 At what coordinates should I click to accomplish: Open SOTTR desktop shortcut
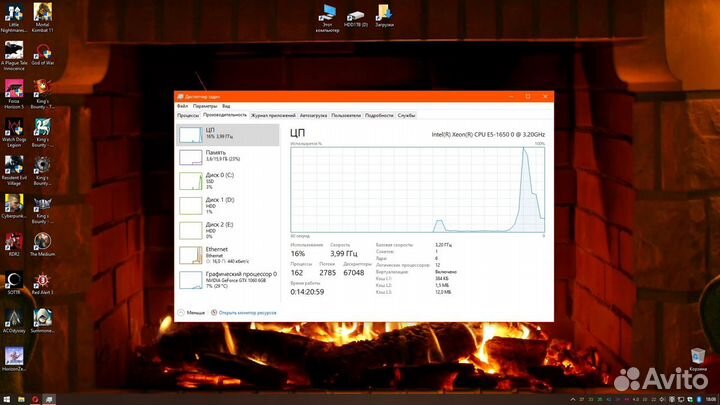pyautogui.click(x=14, y=282)
